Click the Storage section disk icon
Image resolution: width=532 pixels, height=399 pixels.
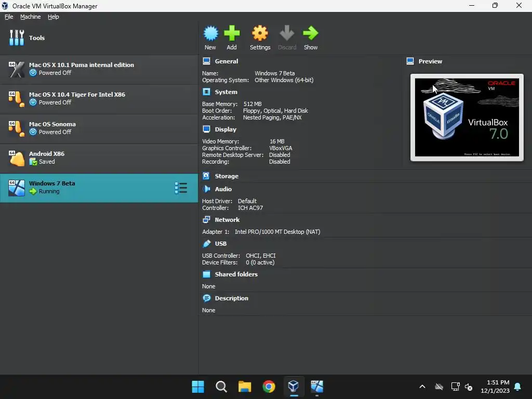point(206,176)
